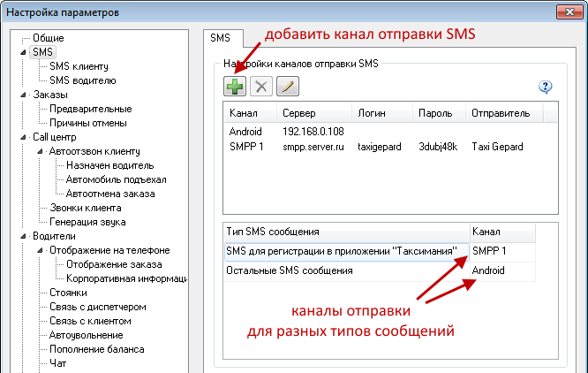The image size is (588, 373).
Task: Sort channels by Сервер column header
Action: (x=314, y=113)
